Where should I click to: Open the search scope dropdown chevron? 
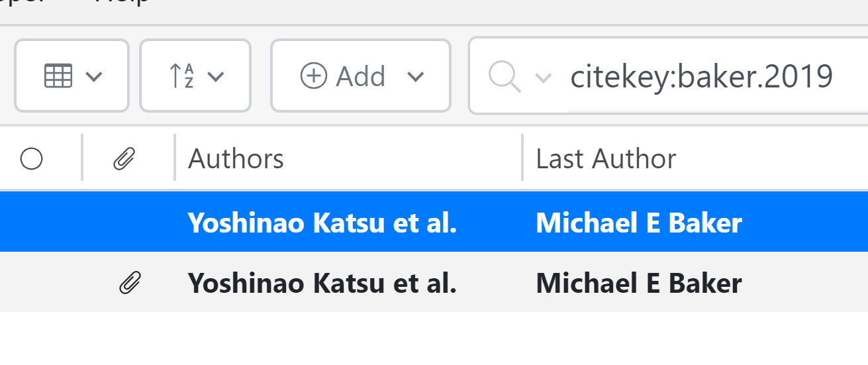[x=544, y=78]
